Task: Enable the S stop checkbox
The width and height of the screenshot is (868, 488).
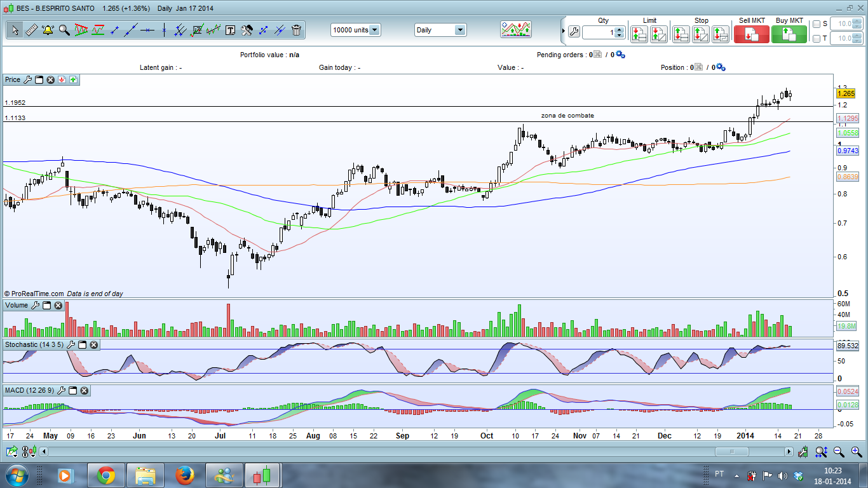Action: [x=817, y=24]
